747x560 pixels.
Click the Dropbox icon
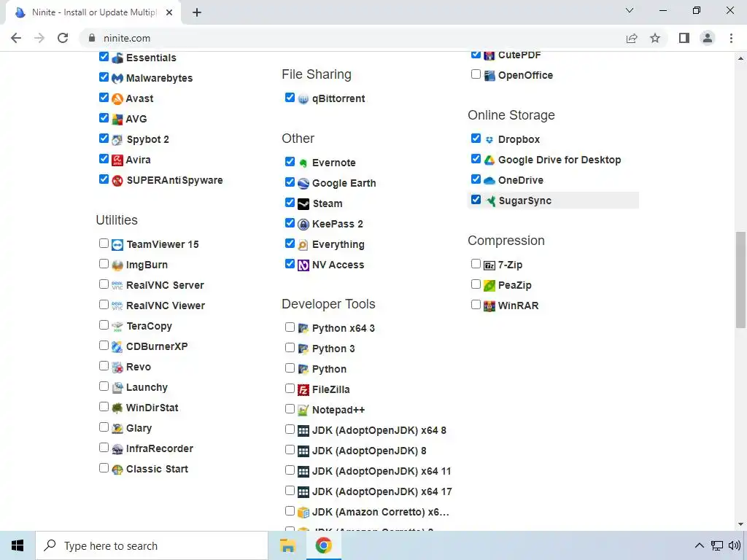coord(489,139)
